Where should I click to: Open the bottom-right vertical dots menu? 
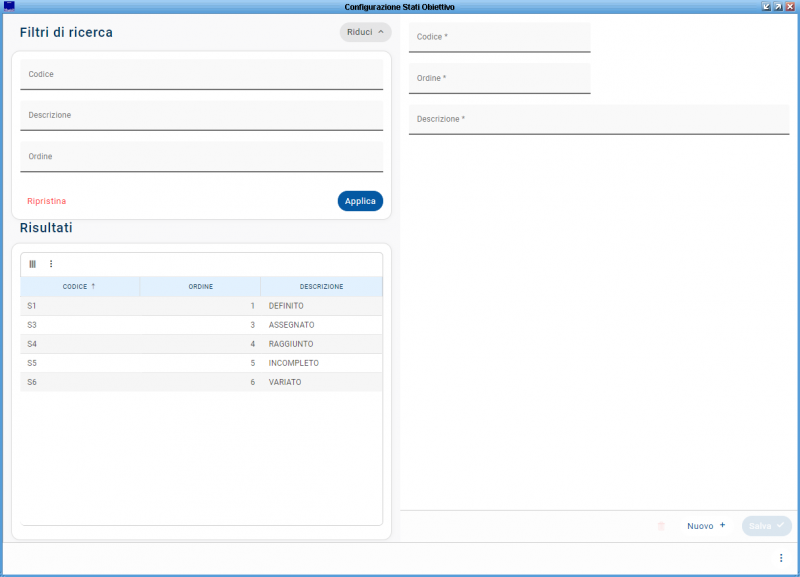[x=781, y=558]
